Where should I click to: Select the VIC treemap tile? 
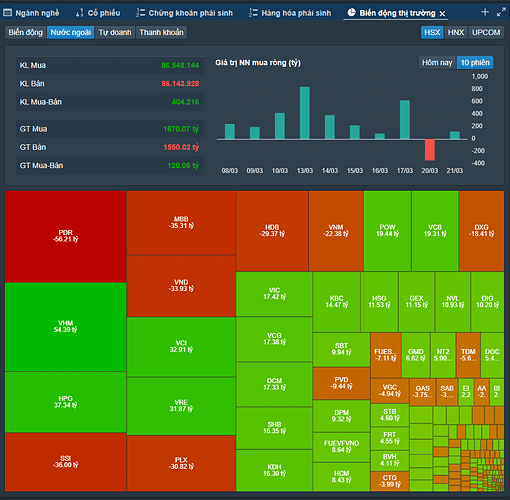tap(274, 294)
